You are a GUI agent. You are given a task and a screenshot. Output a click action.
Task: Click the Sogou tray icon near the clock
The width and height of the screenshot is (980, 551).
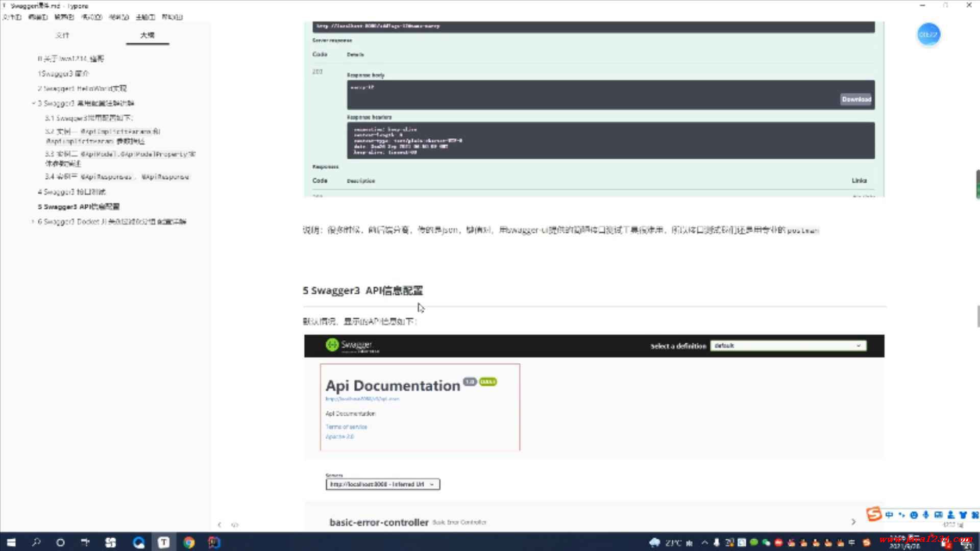(866, 542)
